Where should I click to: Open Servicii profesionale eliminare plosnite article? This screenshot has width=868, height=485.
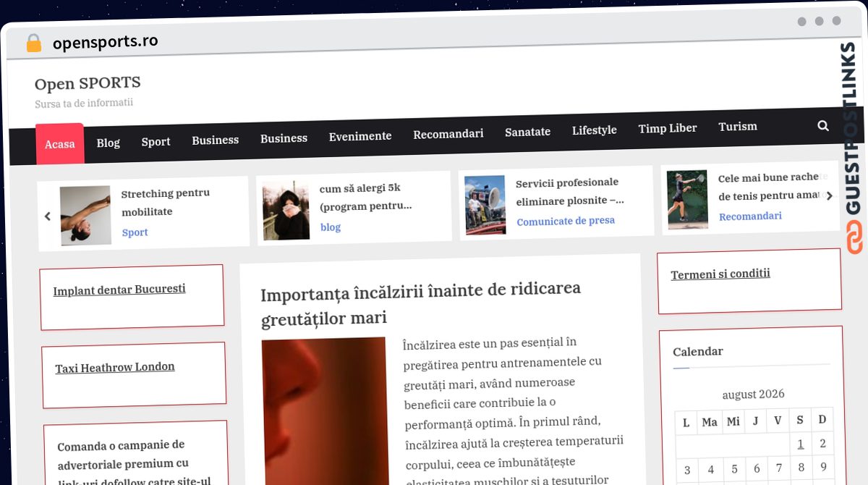click(x=570, y=191)
